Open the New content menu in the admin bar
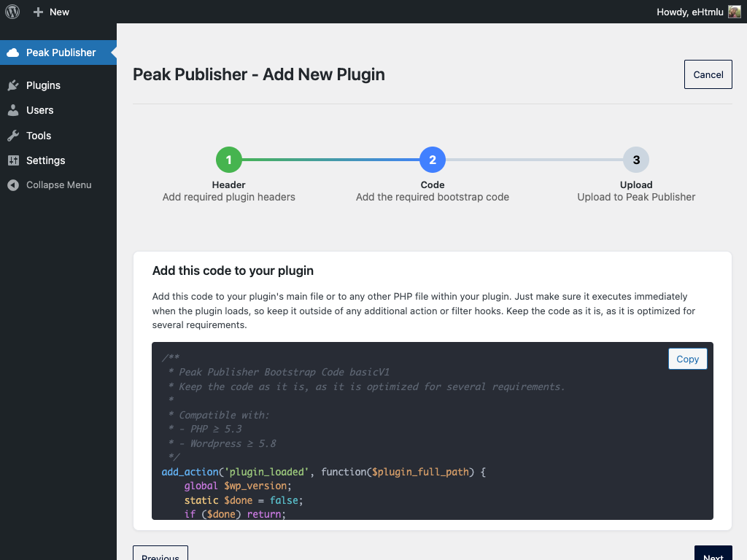Screen dimensions: 747x560 pos(50,12)
